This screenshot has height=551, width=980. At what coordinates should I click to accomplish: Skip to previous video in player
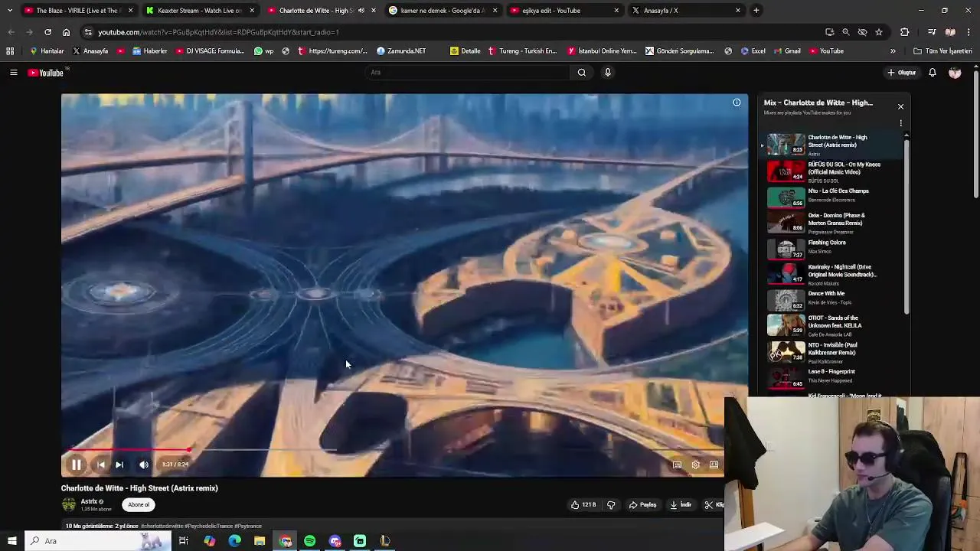101,465
